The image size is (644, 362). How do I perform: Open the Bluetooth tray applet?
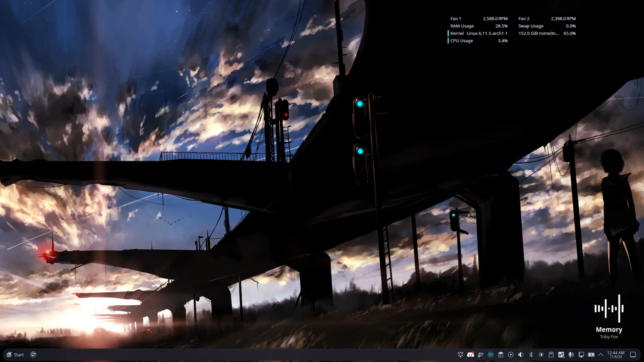click(x=531, y=355)
